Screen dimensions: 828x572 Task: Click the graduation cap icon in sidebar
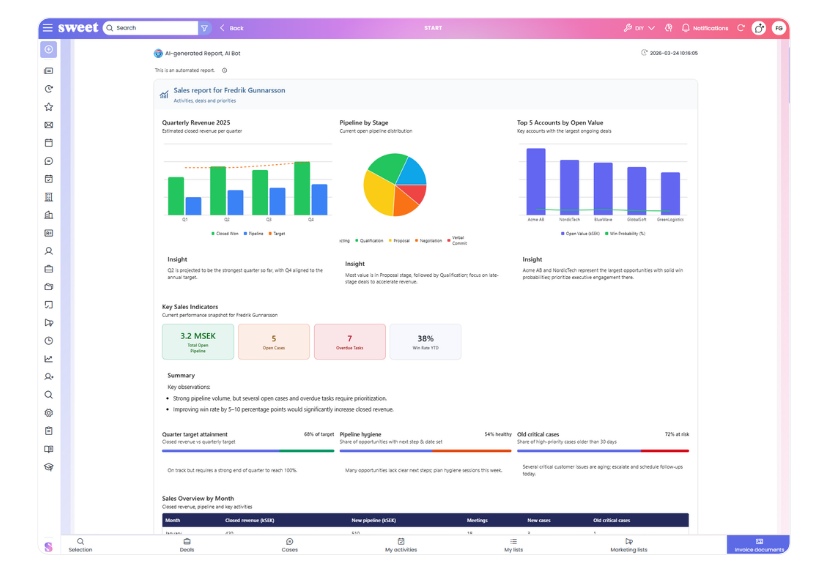48,467
